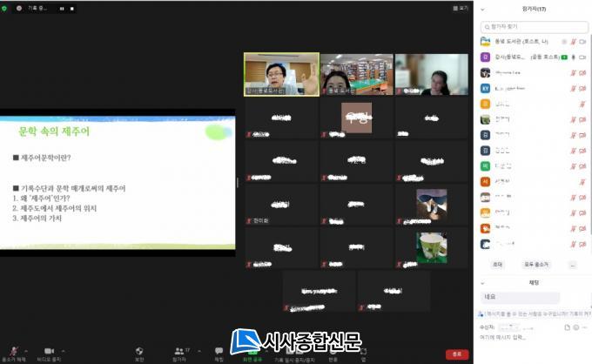This screenshot has height=364, width=592.
Task: Click the file attachment icon in chat
Action: tap(566, 327)
